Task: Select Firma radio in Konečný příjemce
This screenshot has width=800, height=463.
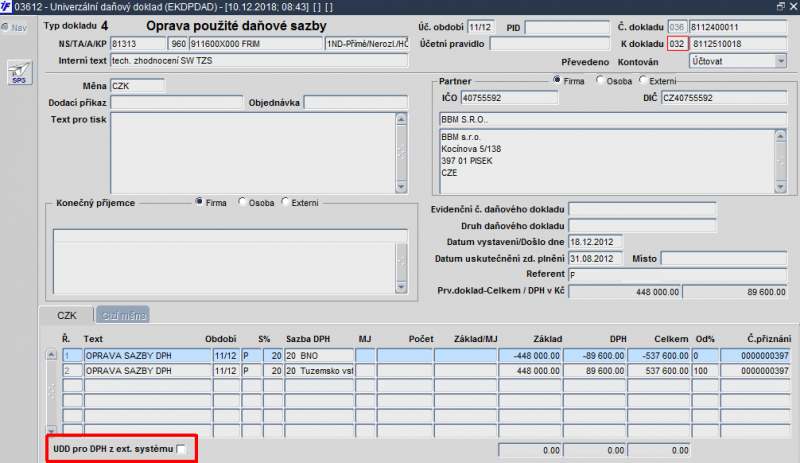Action: click(199, 202)
